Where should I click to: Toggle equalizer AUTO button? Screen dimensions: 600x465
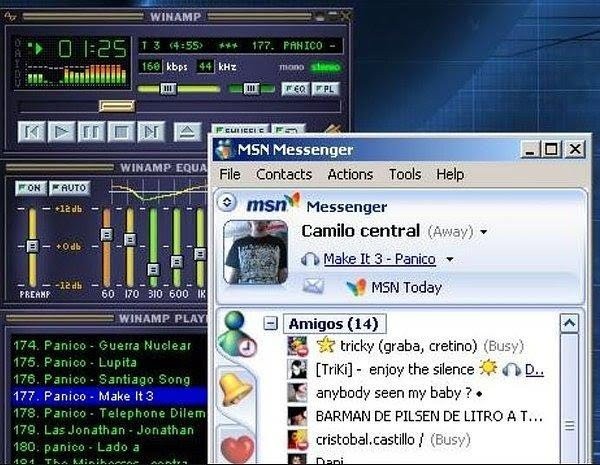tap(70, 188)
